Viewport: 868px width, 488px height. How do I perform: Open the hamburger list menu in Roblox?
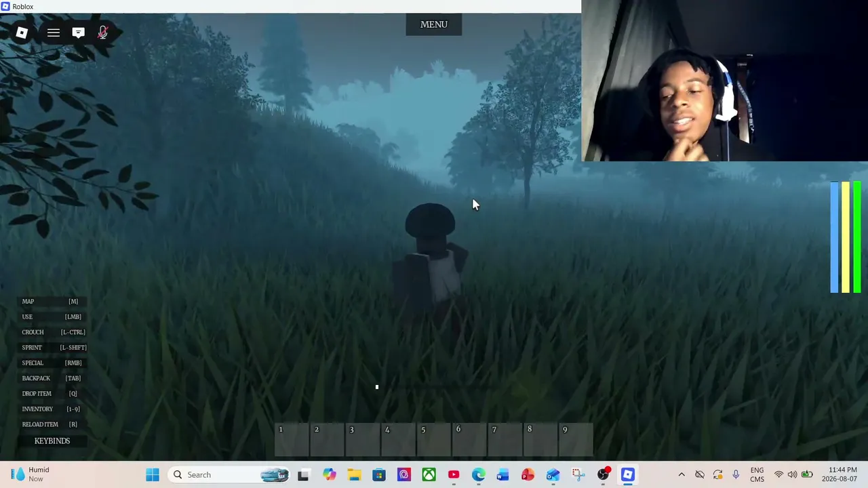tap(53, 33)
